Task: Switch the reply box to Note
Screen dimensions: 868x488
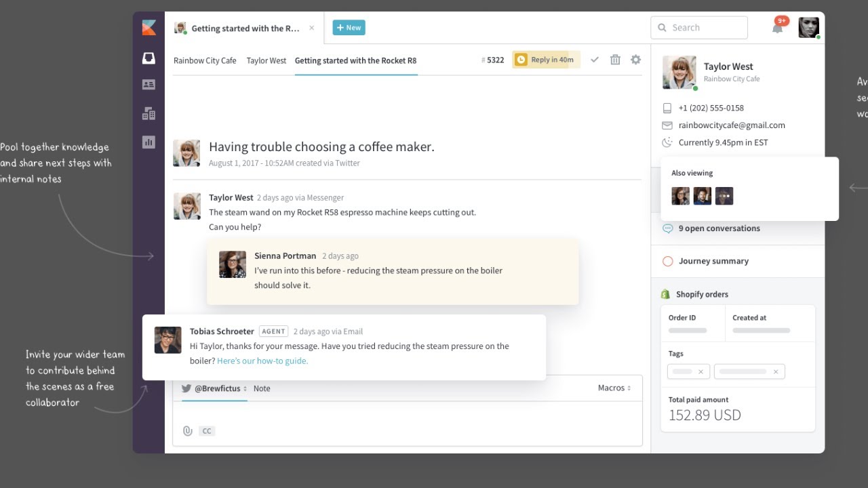Action: pos(262,388)
